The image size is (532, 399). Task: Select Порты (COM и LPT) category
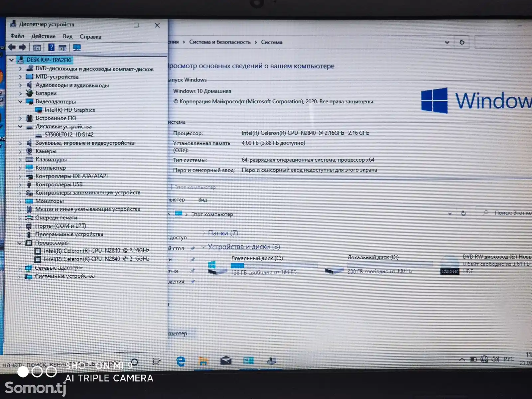[61, 226]
